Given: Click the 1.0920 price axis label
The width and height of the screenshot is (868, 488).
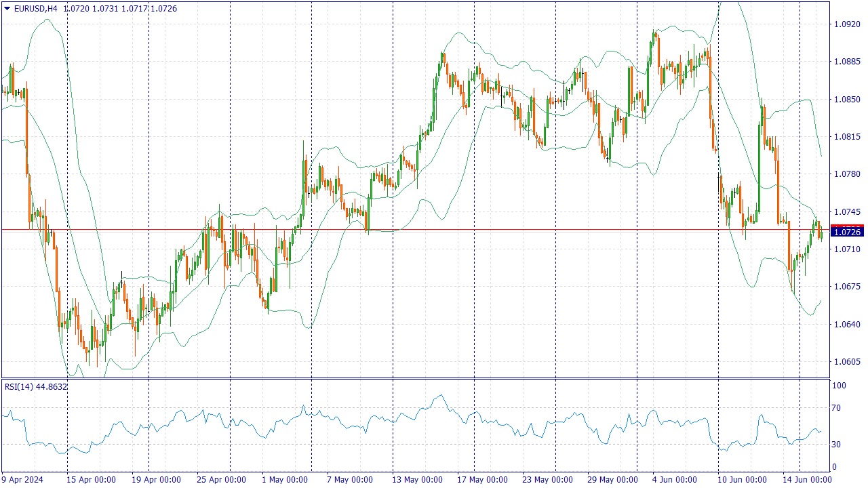Looking at the screenshot, I should point(847,24).
